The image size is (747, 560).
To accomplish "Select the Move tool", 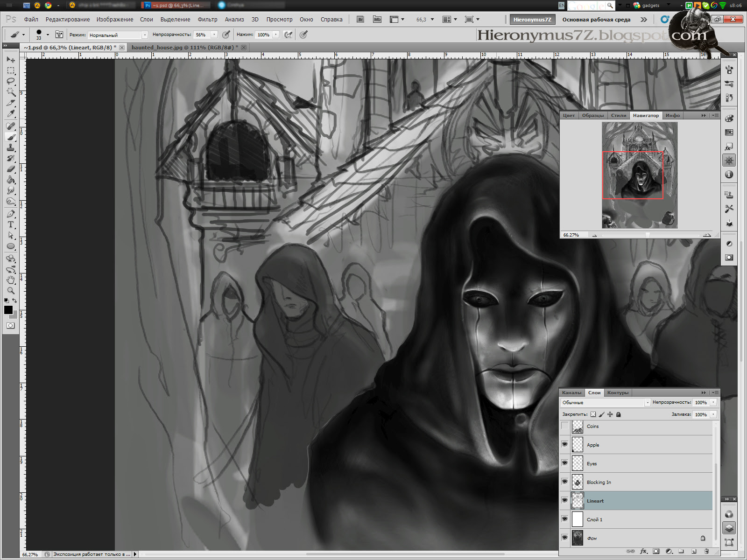I will tap(10, 60).
